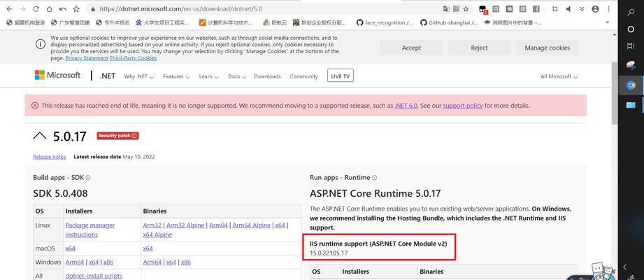
Task: Open the Privacy Statement link
Action: coord(87,58)
